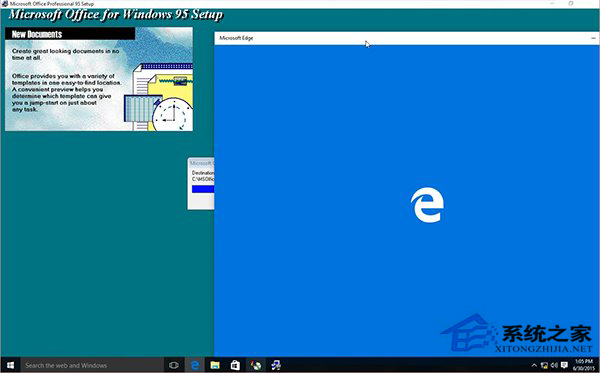Minimize the Microsoft Edge window
The width and height of the screenshot is (600, 373).
click(x=593, y=38)
